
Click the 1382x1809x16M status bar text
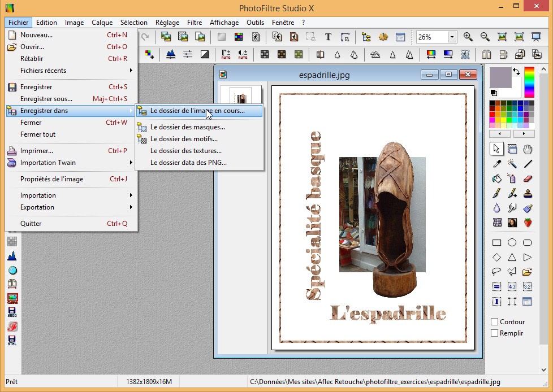click(x=149, y=381)
